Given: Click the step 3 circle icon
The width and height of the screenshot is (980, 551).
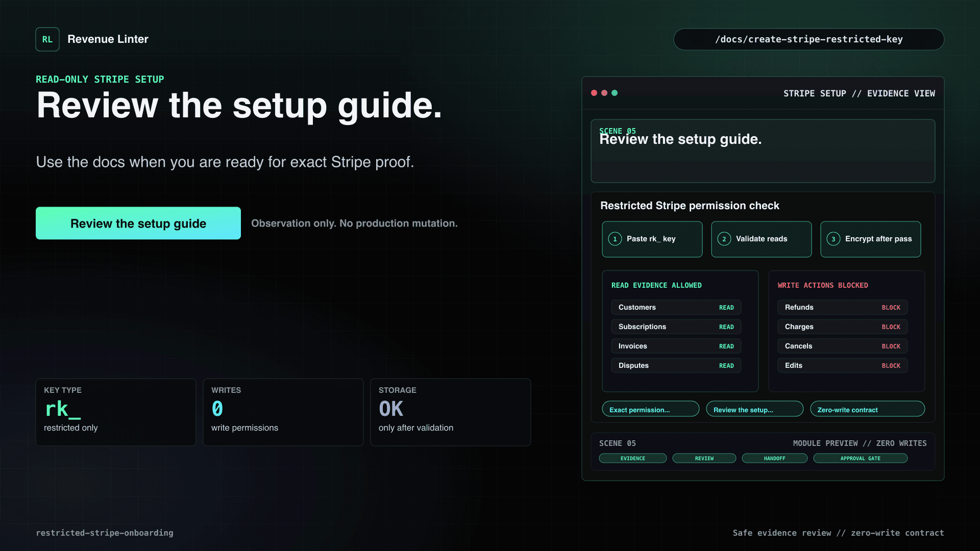Looking at the screenshot, I should 834,239.
